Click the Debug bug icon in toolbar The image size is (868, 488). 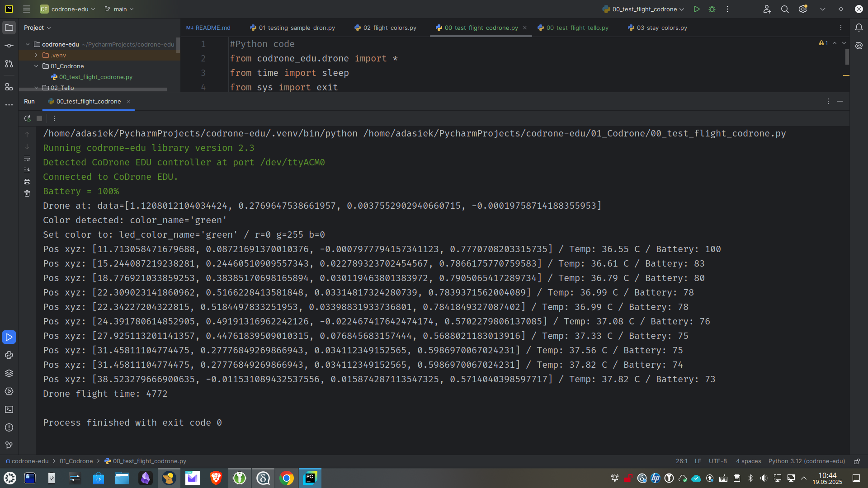pyautogui.click(x=712, y=9)
